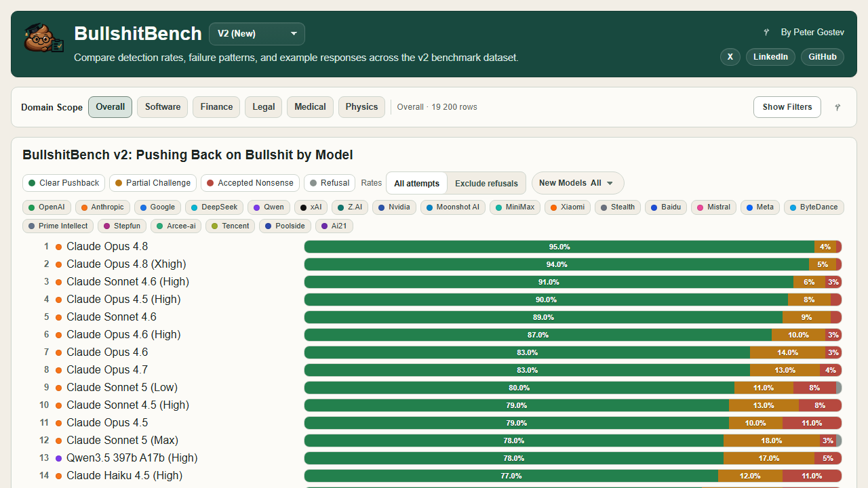The width and height of the screenshot is (868, 488).
Task: Select model name Claude Sonnet 4.5 (High)
Action: (x=127, y=405)
